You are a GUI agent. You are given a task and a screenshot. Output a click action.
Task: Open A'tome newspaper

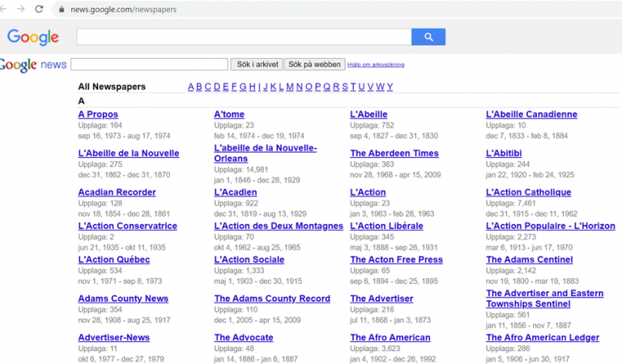click(x=229, y=115)
